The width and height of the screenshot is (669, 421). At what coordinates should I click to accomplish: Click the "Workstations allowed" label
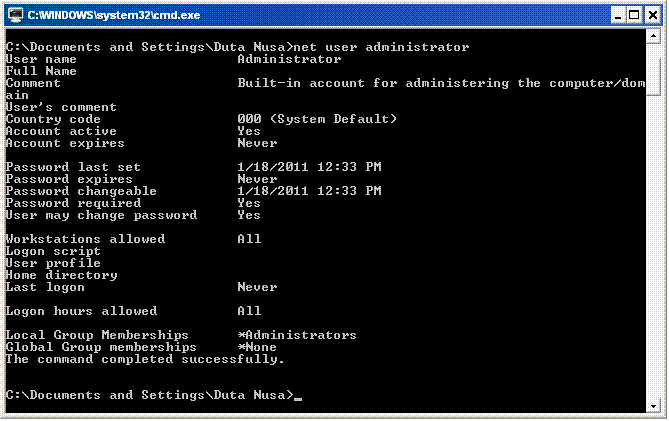(x=85, y=239)
